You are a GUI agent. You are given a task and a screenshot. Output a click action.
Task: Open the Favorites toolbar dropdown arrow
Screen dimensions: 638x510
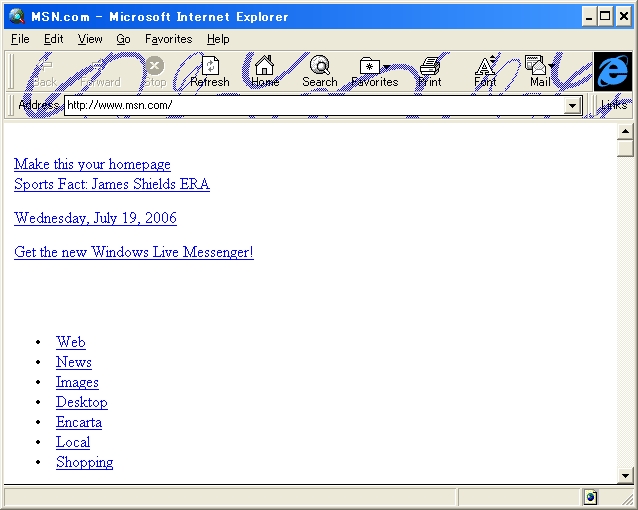tap(387, 67)
